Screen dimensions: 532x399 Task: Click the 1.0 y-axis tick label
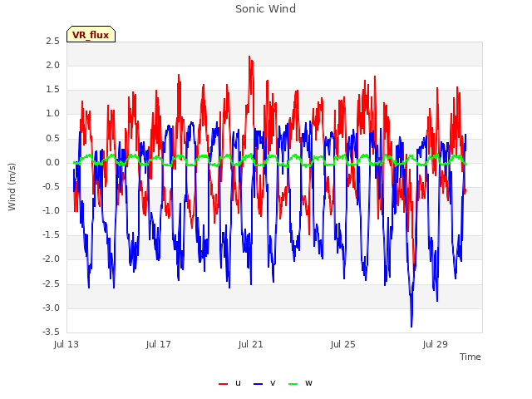pos(52,114)
